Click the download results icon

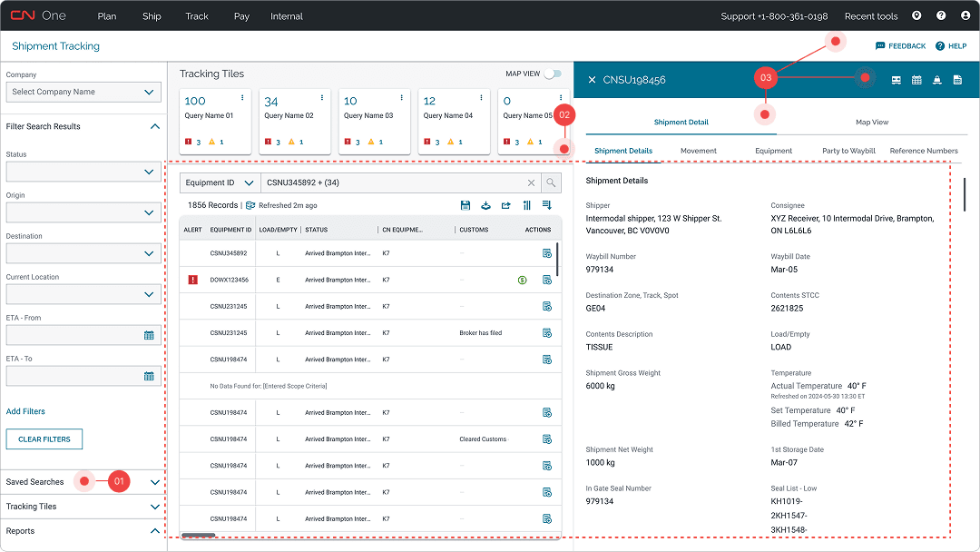pos(485,205)
